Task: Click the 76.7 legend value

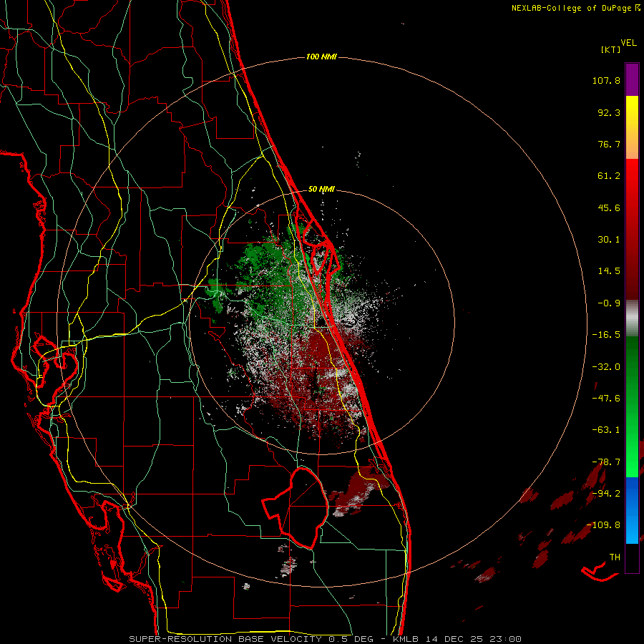Action: (609, 144)
